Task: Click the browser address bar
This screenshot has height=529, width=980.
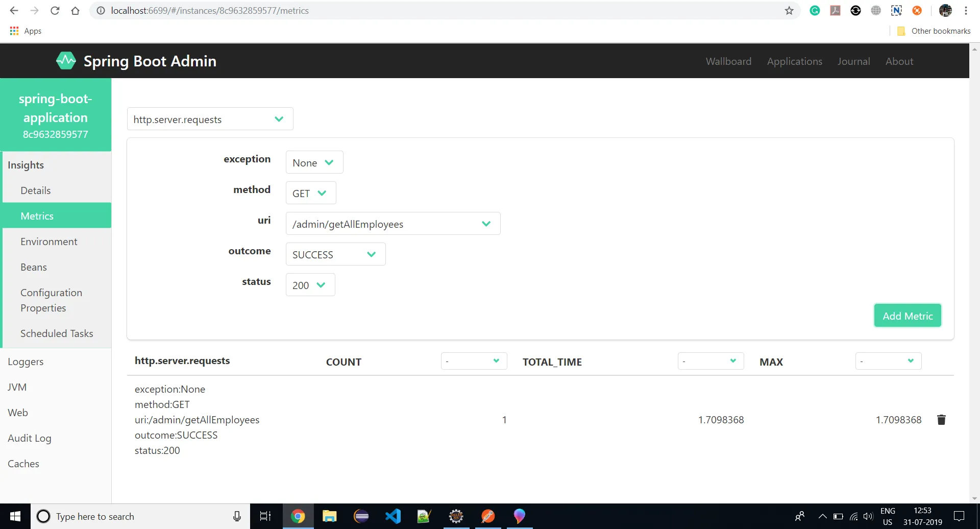Action: click(444, 11)
